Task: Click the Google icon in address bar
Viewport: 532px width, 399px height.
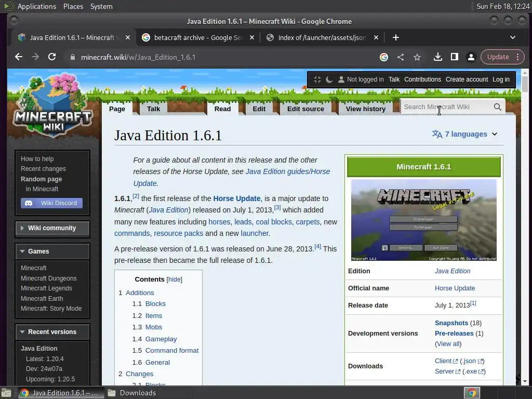Action: (x=384, y=57)
